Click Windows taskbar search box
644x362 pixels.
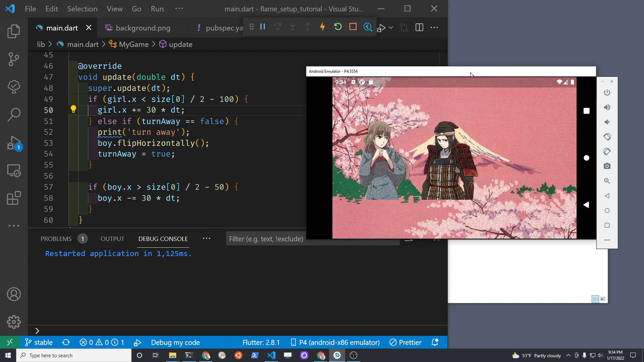pos(74,355)
